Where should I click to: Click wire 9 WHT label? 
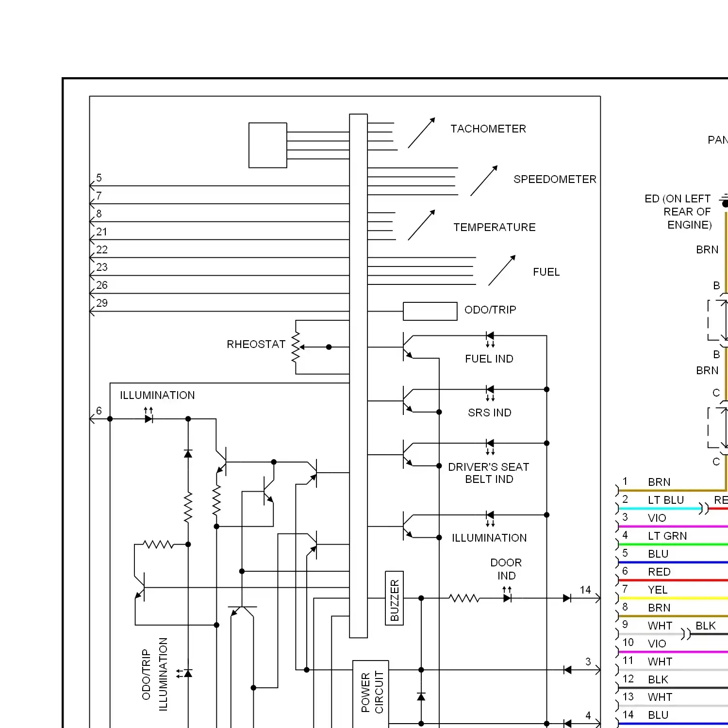pyautogui.click(x=660, y=626)
